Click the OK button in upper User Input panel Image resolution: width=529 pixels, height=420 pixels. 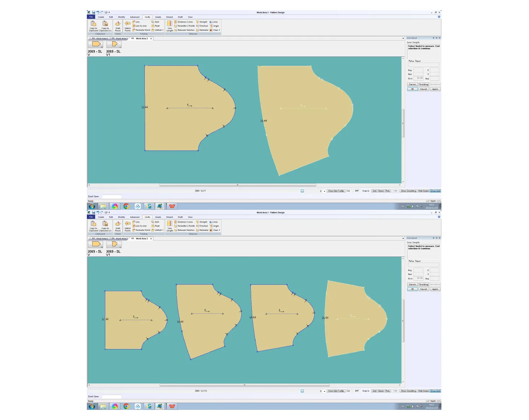coord(412,89)
